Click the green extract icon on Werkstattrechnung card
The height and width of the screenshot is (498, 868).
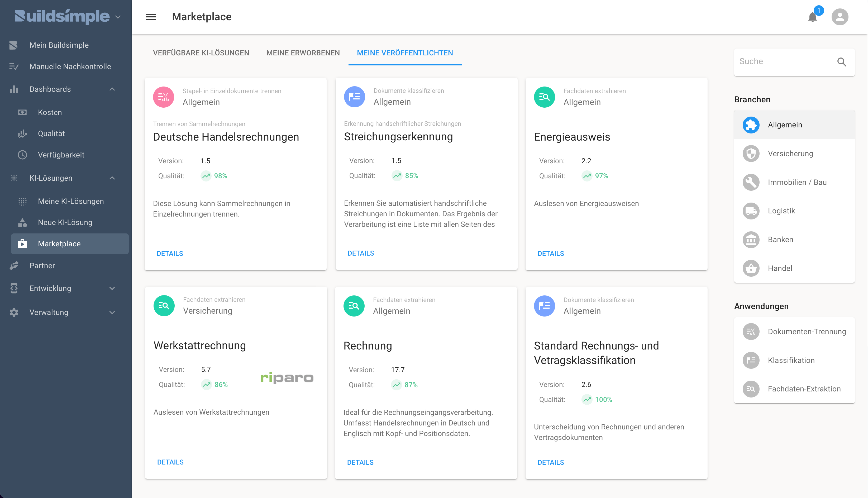click(x=164, y=306)
